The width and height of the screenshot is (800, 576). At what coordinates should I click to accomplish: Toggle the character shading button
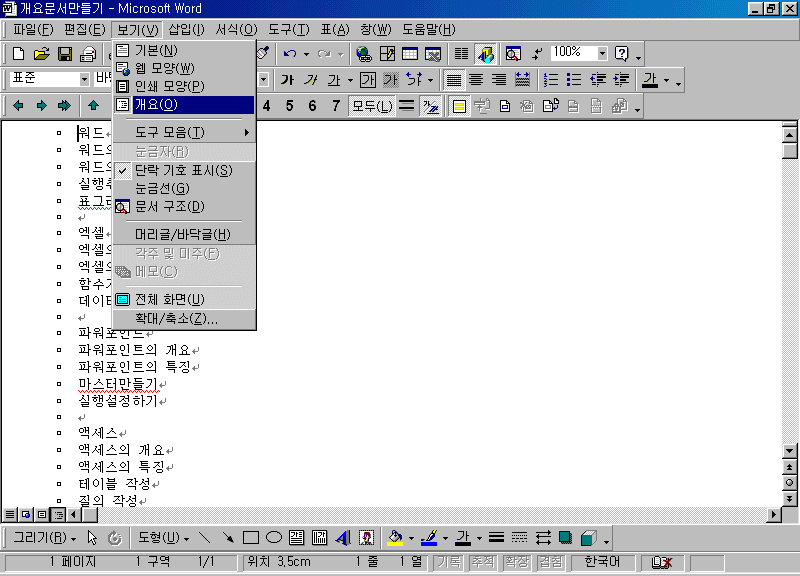tap(391, 80)
